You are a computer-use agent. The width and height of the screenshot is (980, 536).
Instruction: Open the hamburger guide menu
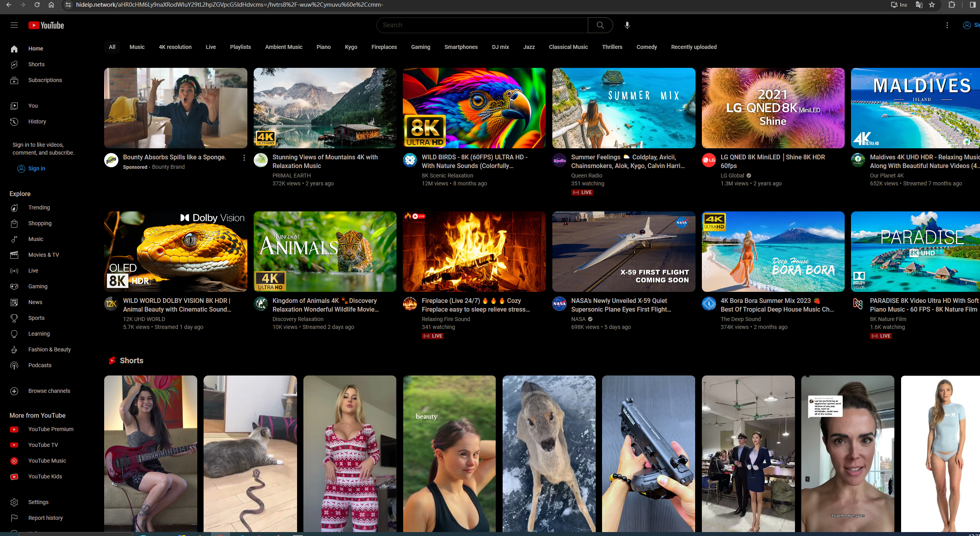14,25
